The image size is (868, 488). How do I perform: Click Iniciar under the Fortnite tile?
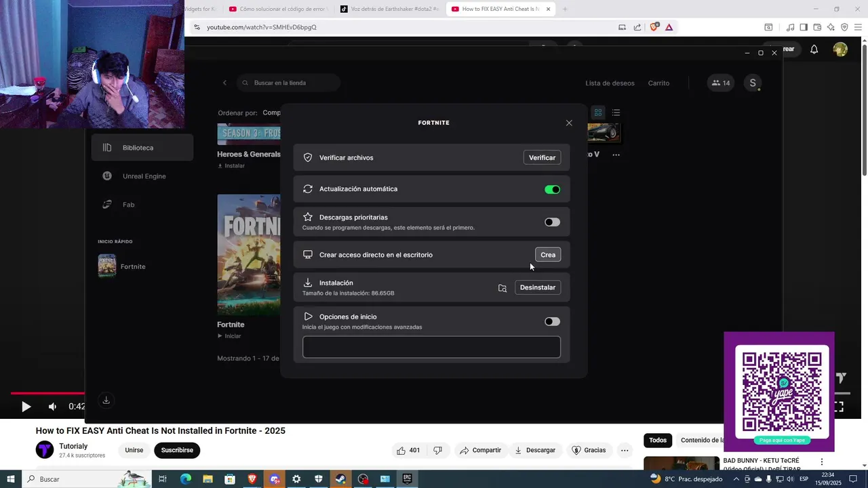229,336
